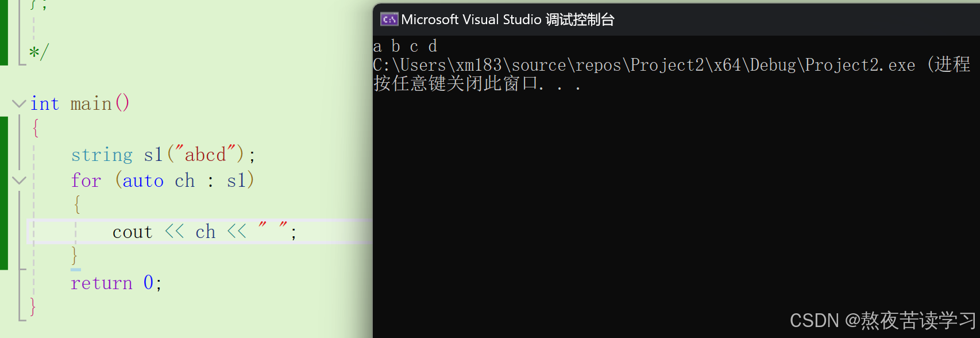This screenshot has width=980, height=338.
Task: Click the "auto" keyword
Action: (143, 181)
